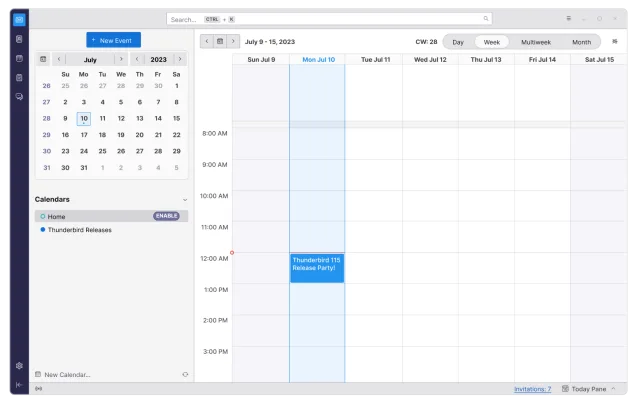
Task: Click the Mon Jul 10 column header
Action: coord(318,60)
